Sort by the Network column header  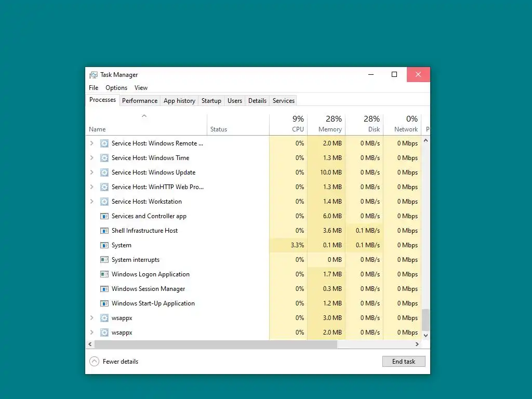(403, 125)
